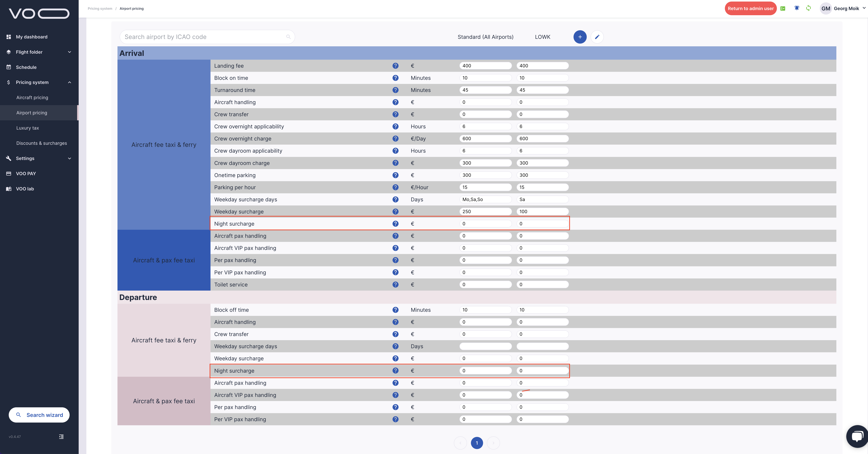Open help for Onetime parking
868x454 pixels.
395,175
